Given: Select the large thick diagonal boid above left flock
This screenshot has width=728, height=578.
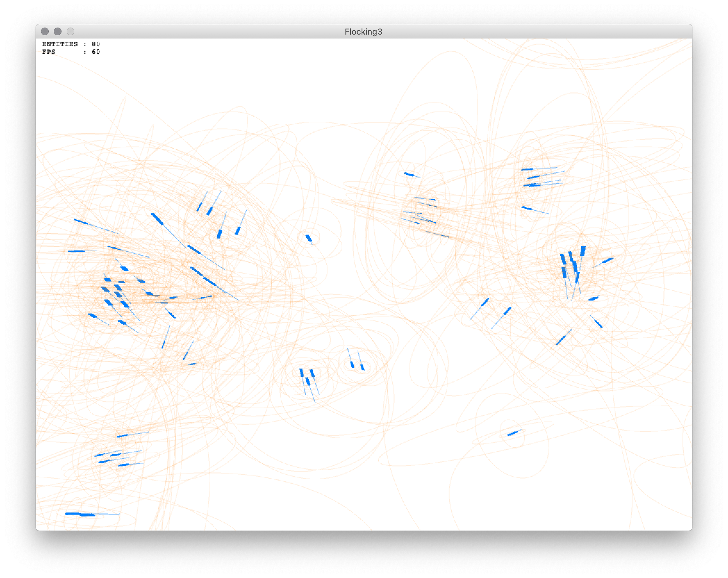Looking at the screenshot, I should pos(157,219).
